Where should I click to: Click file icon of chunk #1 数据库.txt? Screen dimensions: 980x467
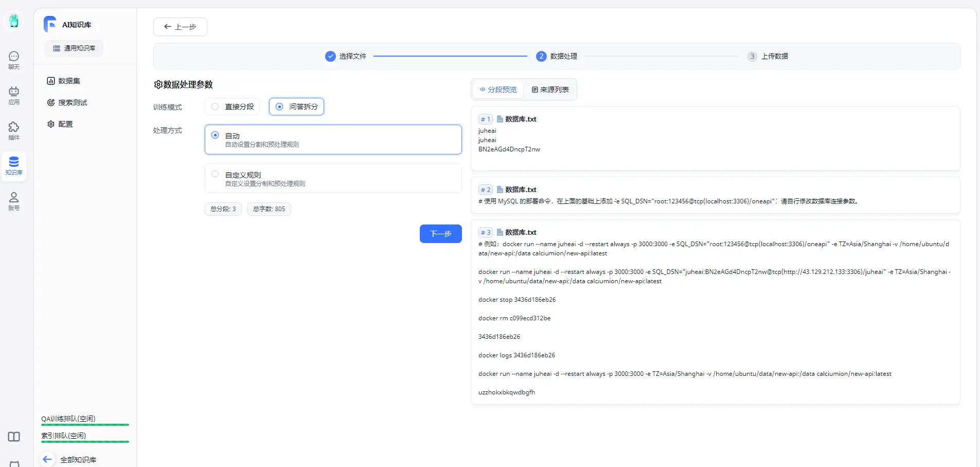pyautogui.click(x=500, y=119)
